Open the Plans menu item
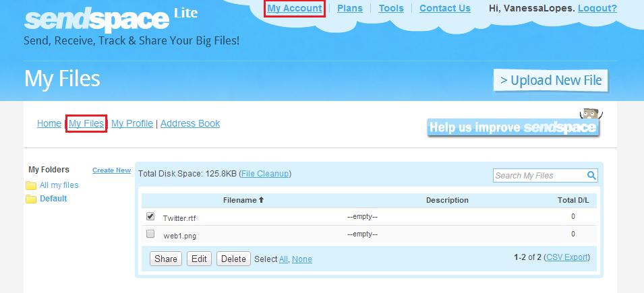This screenshot has height=293, width=644. pyautogui.click(x=349, y=9)
